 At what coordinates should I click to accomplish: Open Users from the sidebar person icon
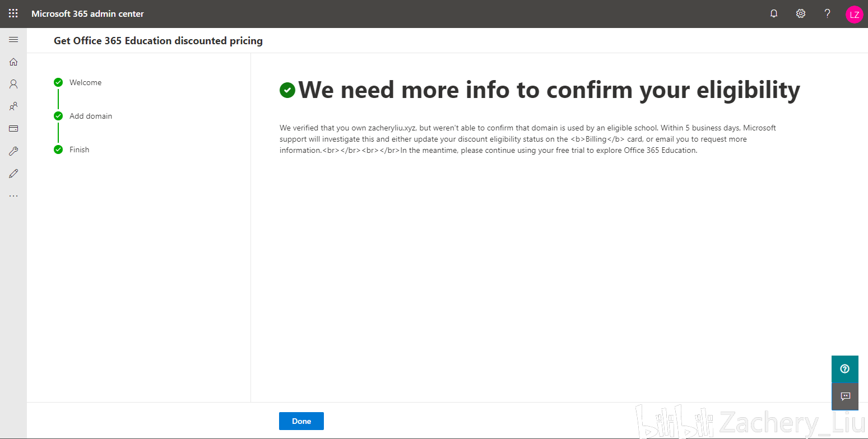tap(13, 84)
